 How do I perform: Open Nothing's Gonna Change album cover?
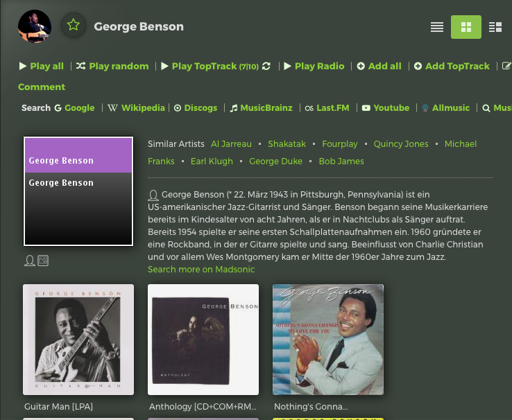point(328,340)
